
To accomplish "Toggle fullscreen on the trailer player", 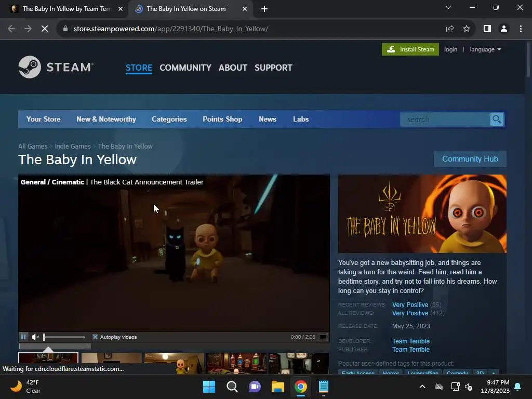I will (323, 337).
